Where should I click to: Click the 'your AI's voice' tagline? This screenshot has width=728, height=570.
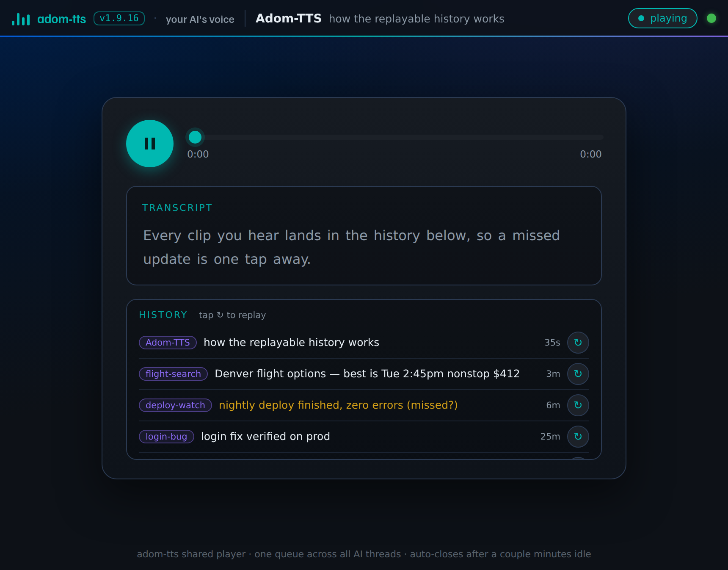pyautogui.click(x=200, y=19)
